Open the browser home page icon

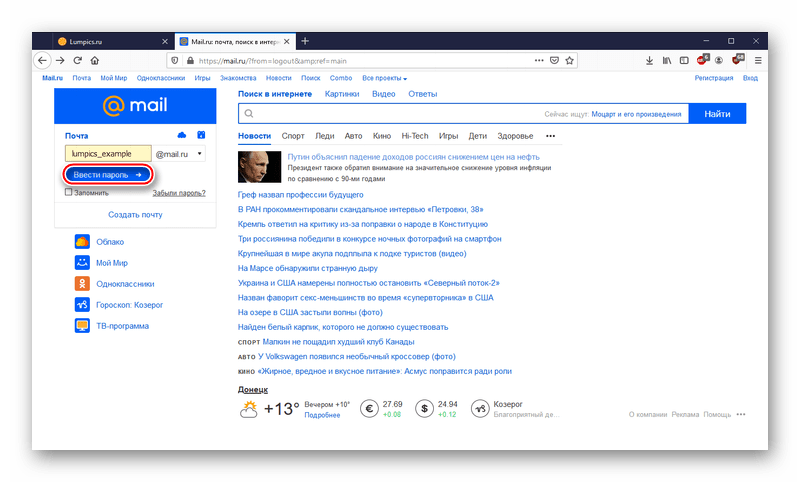tap(95, 61)
